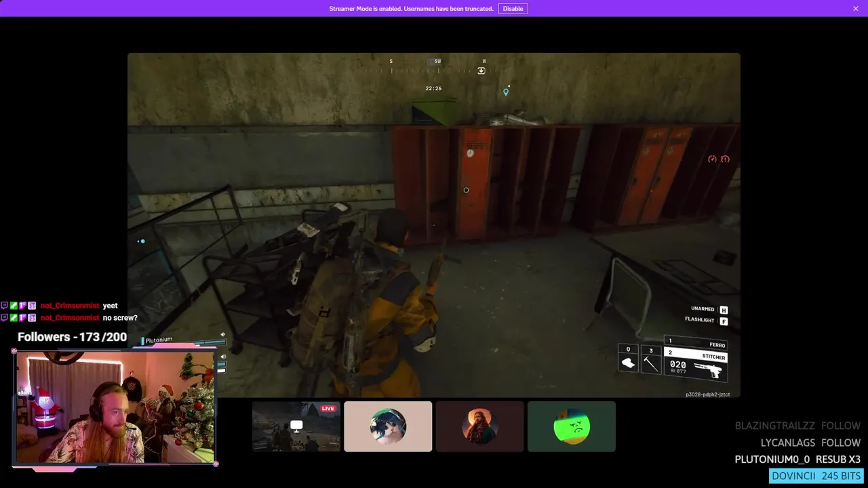
Task: Click the LYCANLAGS FOLLOW alert
Action: (x=810, y=443)
